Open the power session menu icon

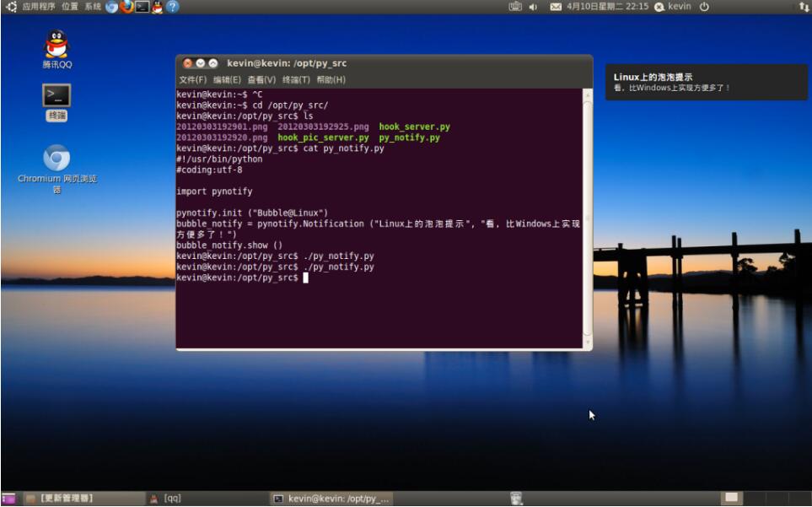704,7
